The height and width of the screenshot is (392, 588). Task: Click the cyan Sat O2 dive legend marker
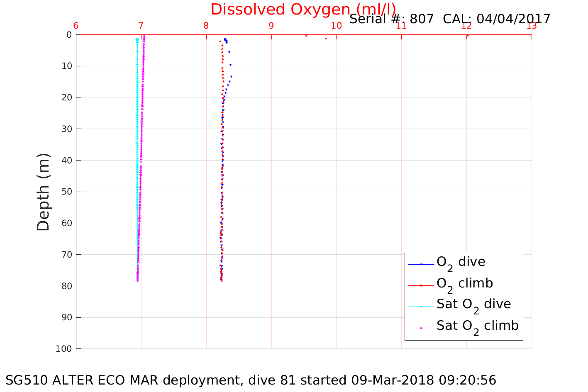tap(421, 307)
